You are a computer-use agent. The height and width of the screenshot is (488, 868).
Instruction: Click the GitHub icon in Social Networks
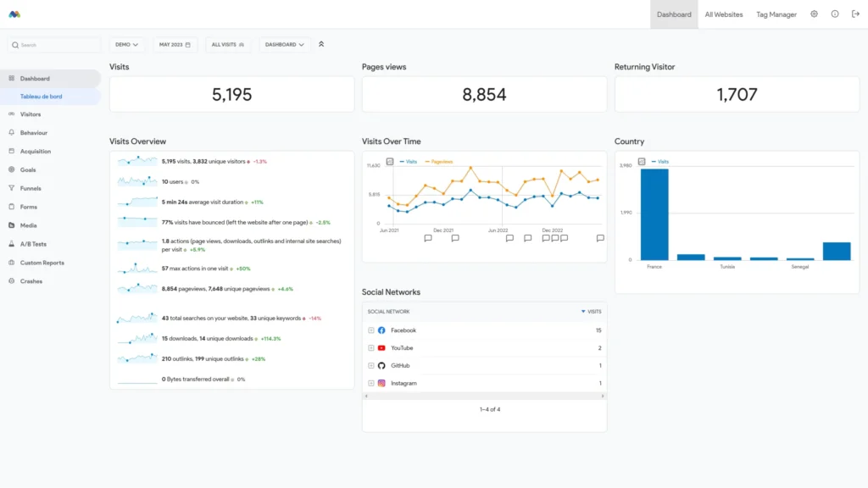coord(381,365)
